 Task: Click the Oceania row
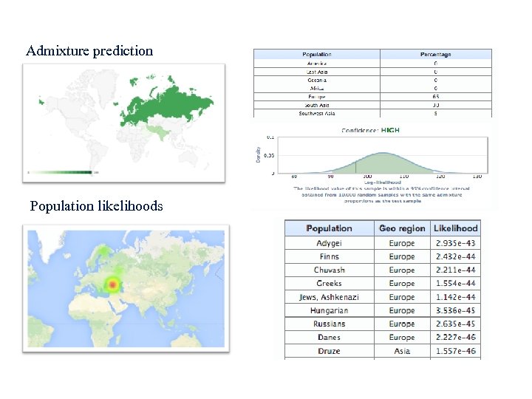(x=372, y=80)
